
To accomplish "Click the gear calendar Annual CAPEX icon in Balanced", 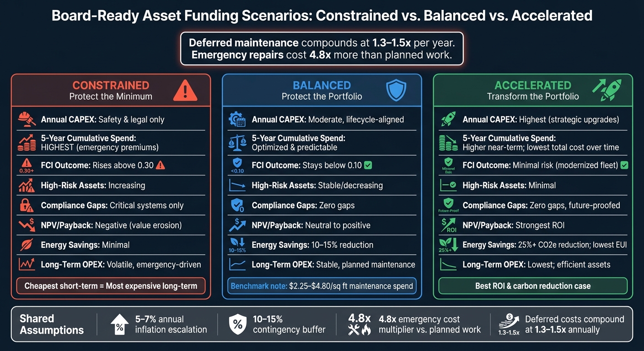I will click(237, 120).
